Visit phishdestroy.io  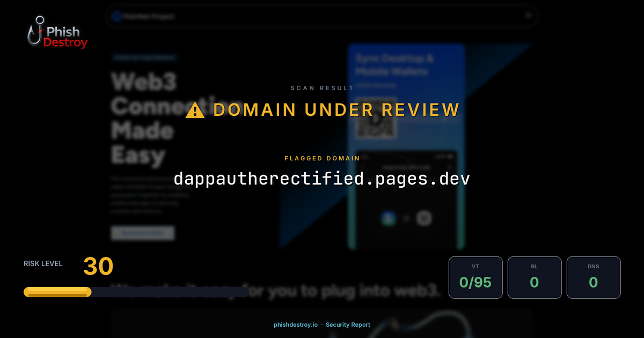[x=295, y=325]
